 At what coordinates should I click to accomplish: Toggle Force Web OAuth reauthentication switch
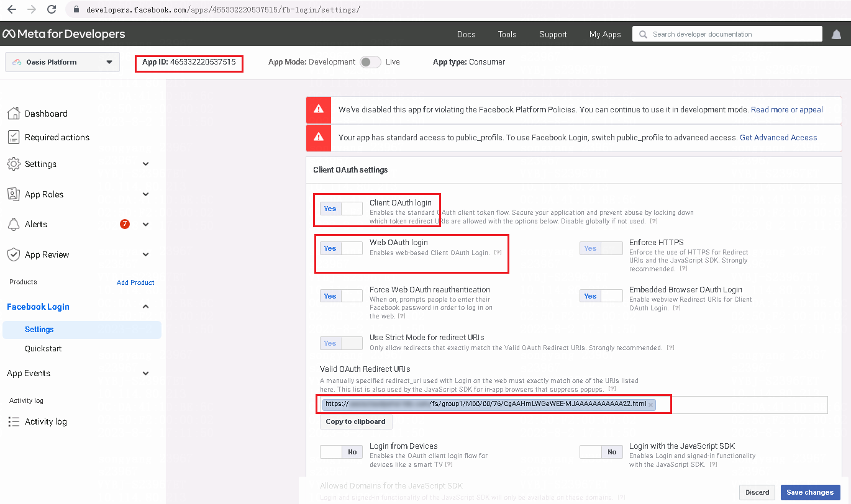[341, 296]
